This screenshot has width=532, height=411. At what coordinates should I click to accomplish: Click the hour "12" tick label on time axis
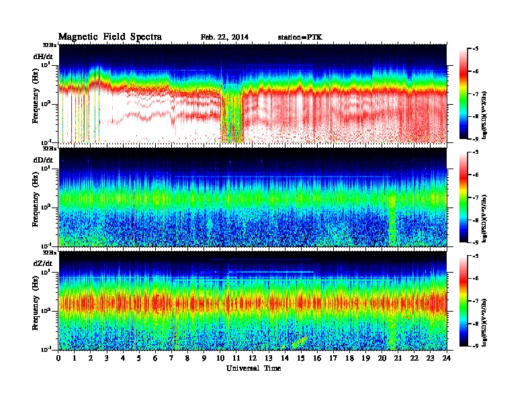click(253, 359)
